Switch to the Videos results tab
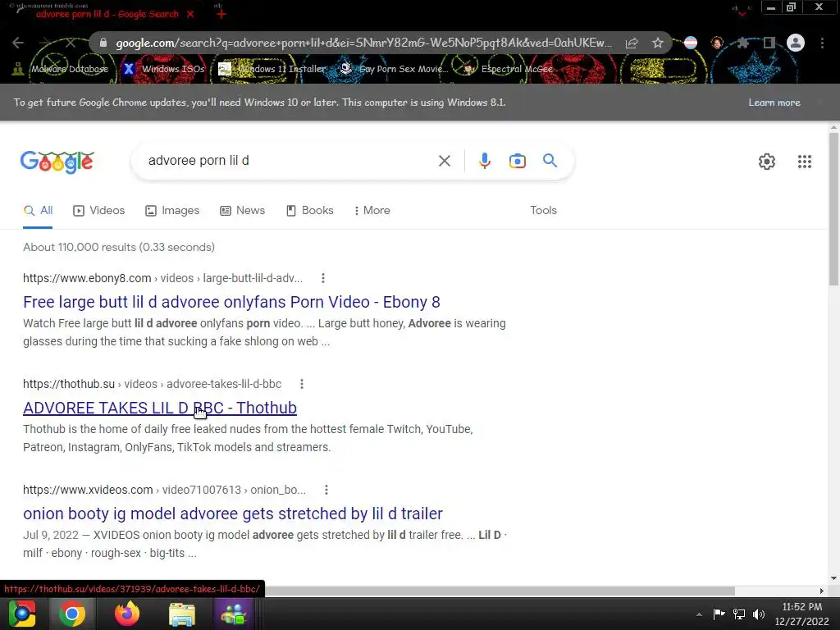840x630 pixels. click(x=99, y=211)
